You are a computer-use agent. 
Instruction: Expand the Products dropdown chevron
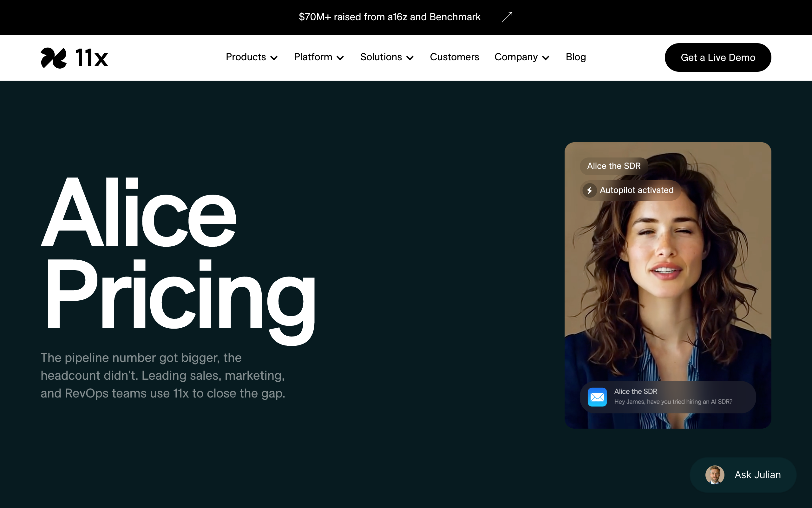pos(274,58)
